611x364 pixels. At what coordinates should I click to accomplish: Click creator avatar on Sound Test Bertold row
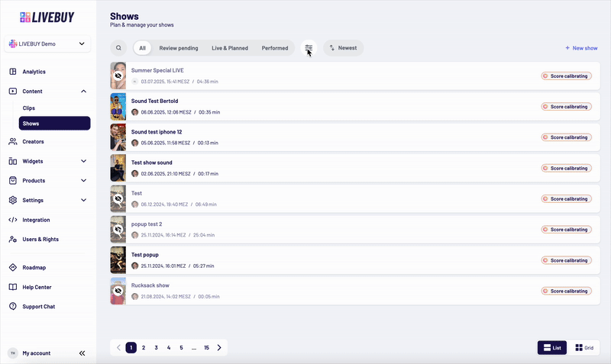(x=135, y=112)
